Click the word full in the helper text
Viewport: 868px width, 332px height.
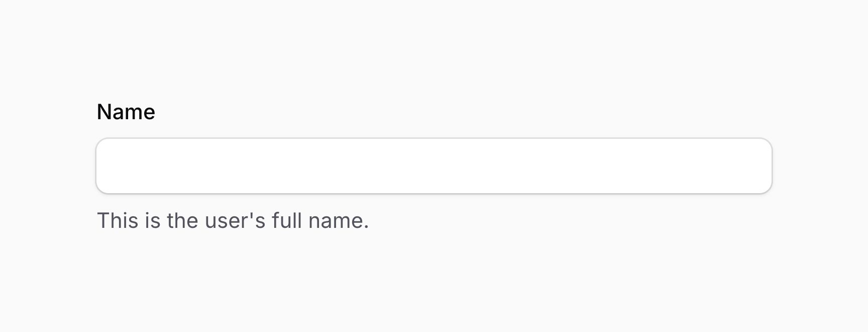pos(286,220)
